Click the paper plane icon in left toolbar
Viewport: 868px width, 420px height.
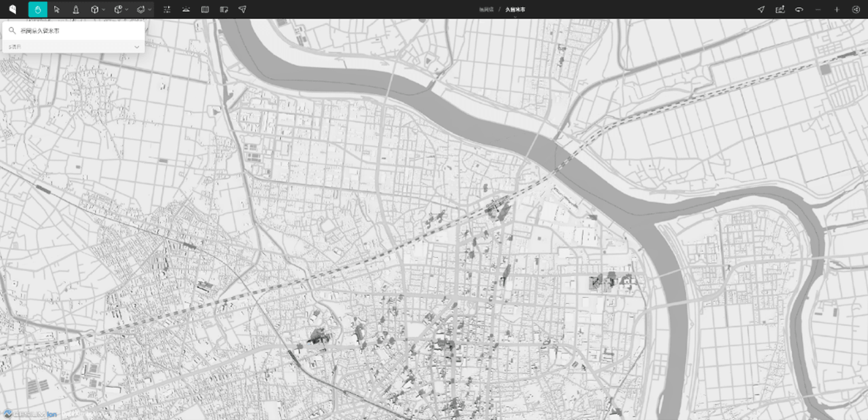[242, 10]
